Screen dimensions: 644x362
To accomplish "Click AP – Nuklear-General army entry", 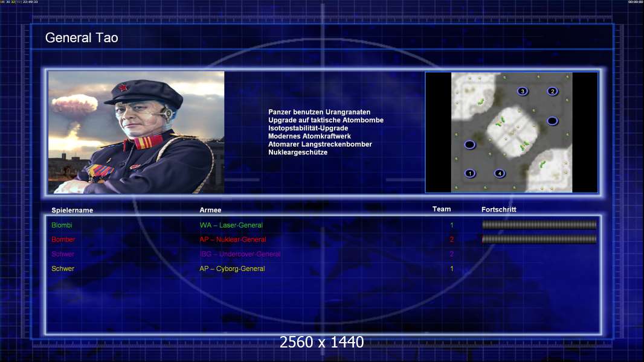I will pos(233,240).
